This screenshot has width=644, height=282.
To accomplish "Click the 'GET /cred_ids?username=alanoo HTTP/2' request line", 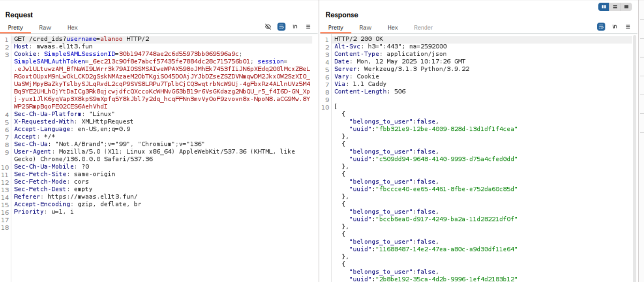I will [81, 39].
